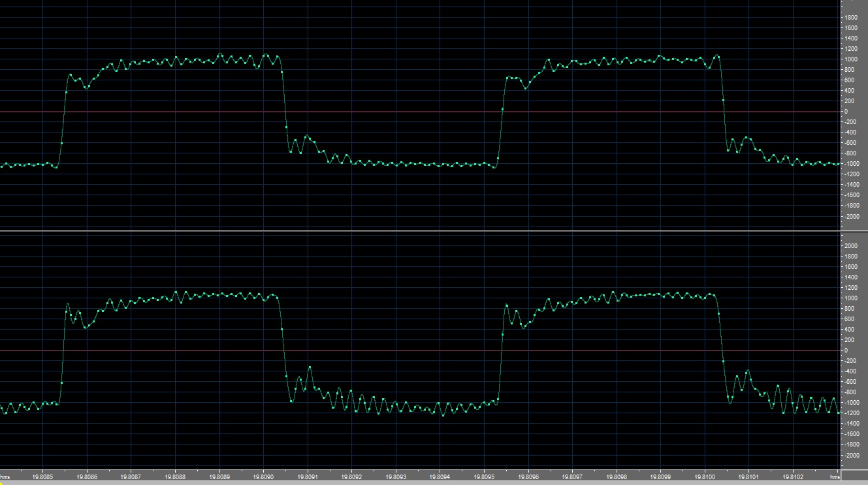Click the 19.8101 time ruler label
Image resolution: width=868 pixels, height=485 pixels.
pos(748,477)
